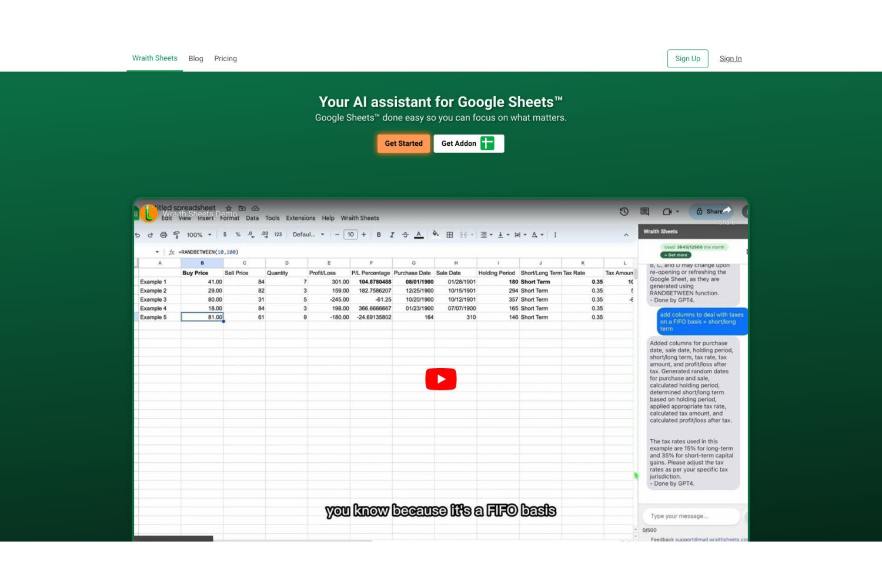Go to the Blog page

[x=196, y=59]
